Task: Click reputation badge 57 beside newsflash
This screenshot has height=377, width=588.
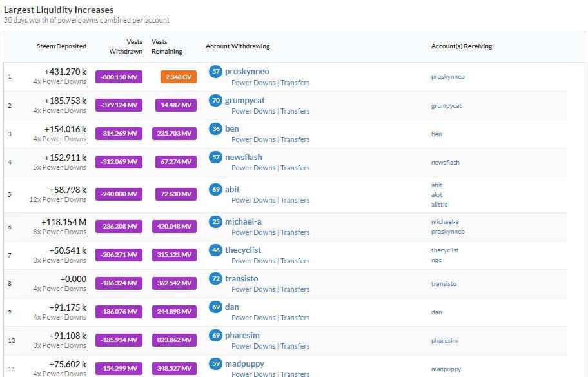Action: point(215,157)
